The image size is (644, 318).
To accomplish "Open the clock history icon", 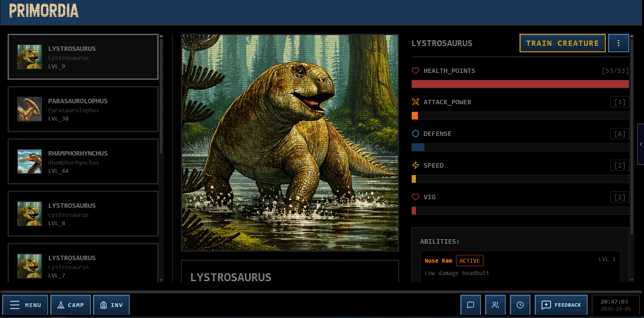I will click(520, 305).
